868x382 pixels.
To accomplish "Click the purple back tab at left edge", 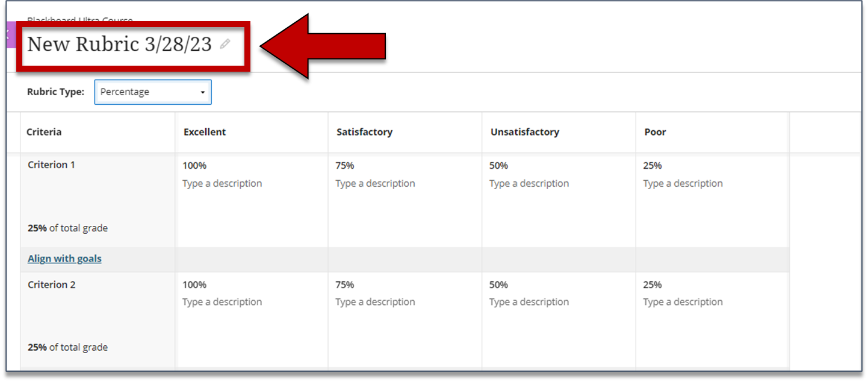I will pos(8,34).
